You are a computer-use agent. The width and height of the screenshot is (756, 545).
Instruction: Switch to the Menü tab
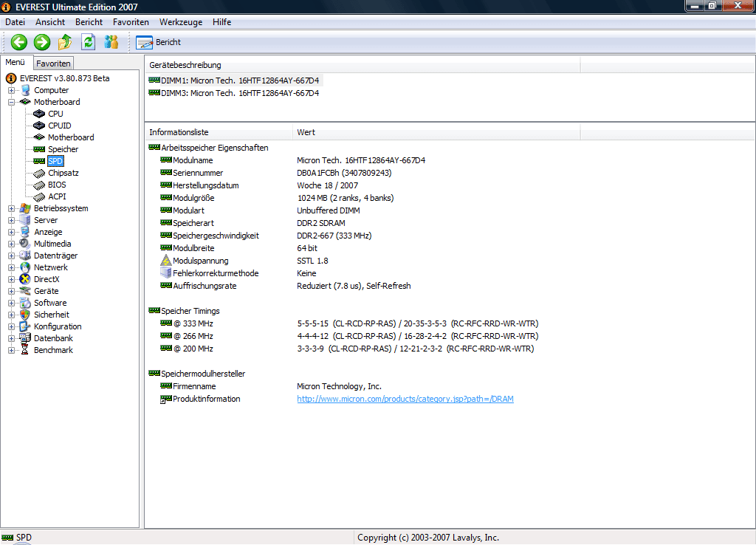pyautogui.click(x=16, y=62)
